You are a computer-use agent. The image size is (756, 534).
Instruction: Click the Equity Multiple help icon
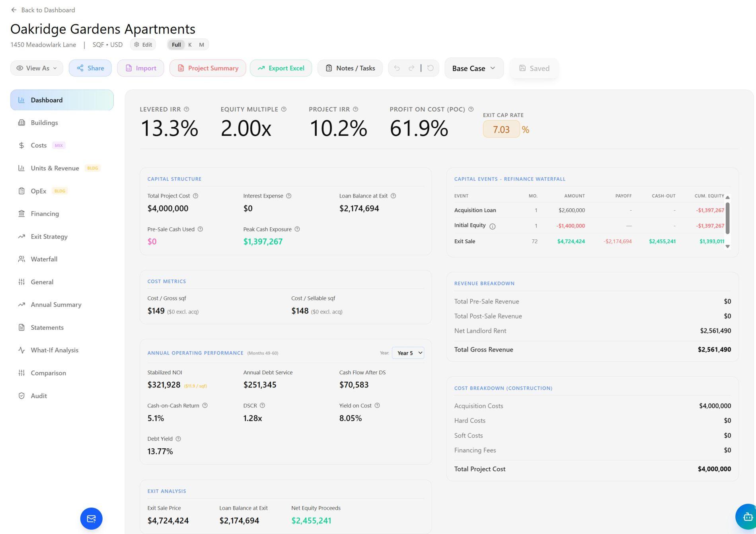(284, 109)
